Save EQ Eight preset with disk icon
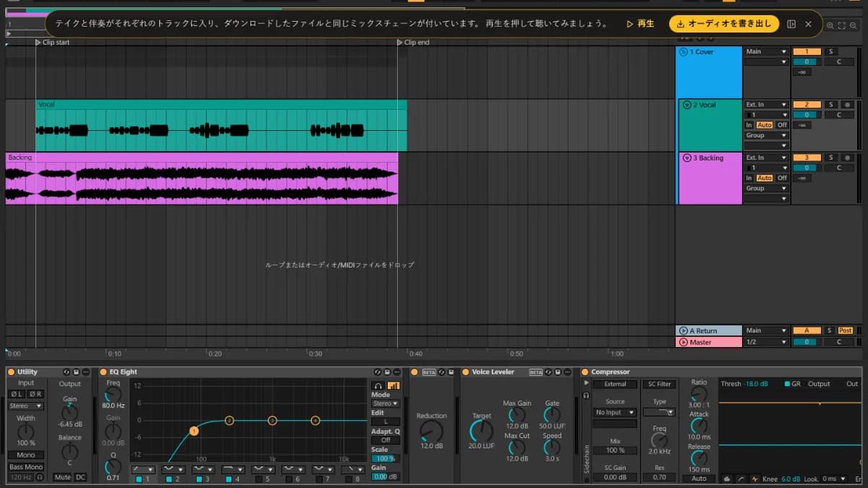 [387, 372]
